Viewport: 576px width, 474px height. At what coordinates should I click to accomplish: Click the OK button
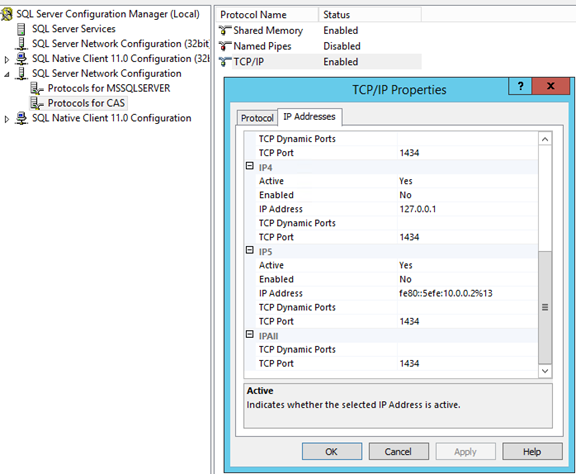332,452
